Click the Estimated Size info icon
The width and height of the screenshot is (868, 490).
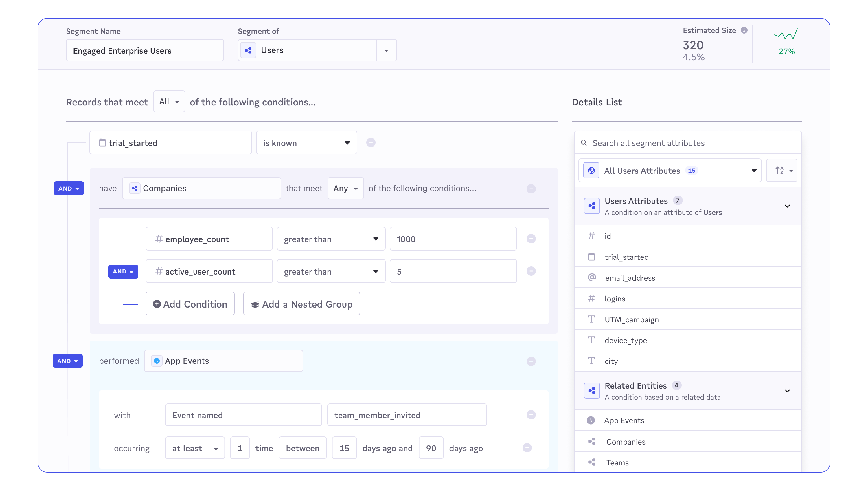pyautogui.click(x=744, y=30)
